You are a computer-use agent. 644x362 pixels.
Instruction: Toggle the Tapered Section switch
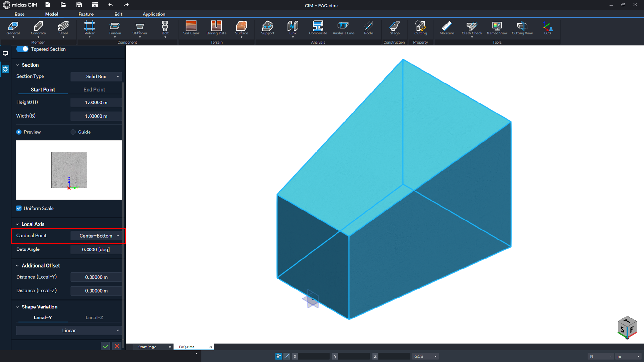pos(23,49)
